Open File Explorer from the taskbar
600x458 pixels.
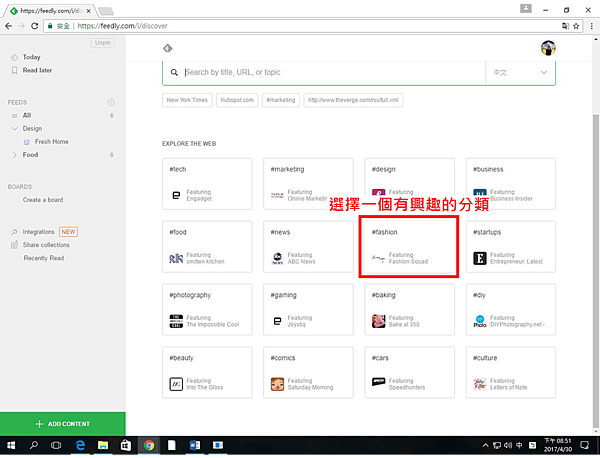pos(103,445)
